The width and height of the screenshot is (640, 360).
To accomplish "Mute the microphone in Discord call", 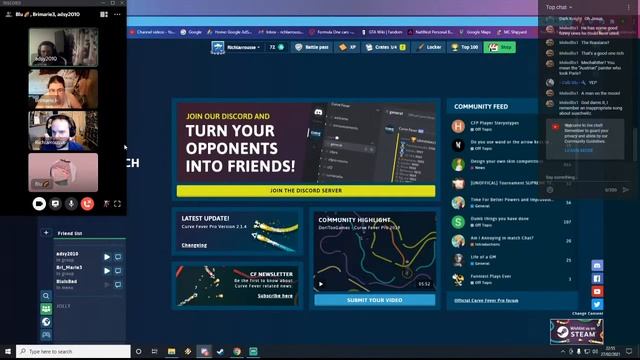I will [71, 203].
